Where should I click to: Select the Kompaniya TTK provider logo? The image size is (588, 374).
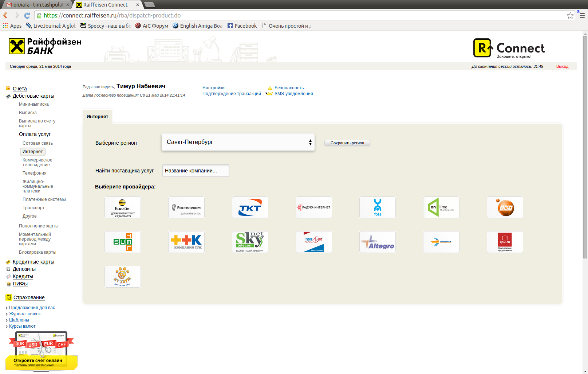186,242
